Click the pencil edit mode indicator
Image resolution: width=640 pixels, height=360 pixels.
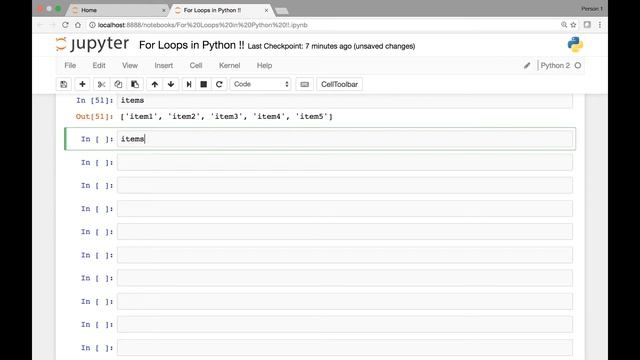pyautogui.click(x=527, y=65)
